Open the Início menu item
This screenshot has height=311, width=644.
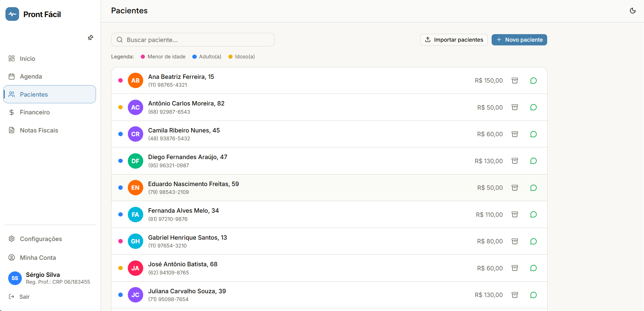(x=49, y=58)
